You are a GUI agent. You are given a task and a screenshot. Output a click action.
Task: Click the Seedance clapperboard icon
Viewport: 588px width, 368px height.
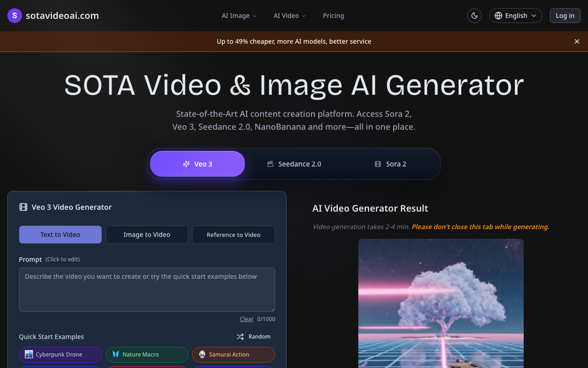[271, 164]
